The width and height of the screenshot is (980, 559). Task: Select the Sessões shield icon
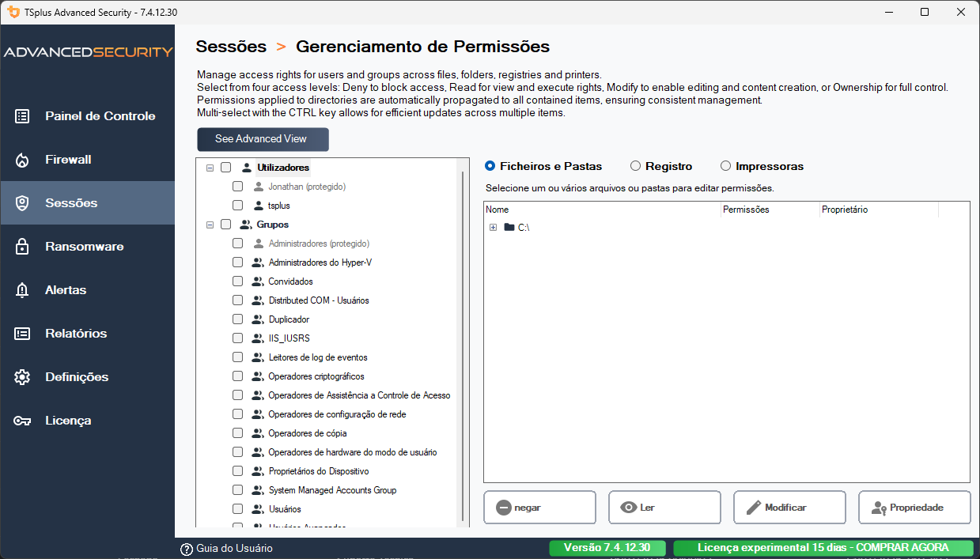[x=23, y=202]
